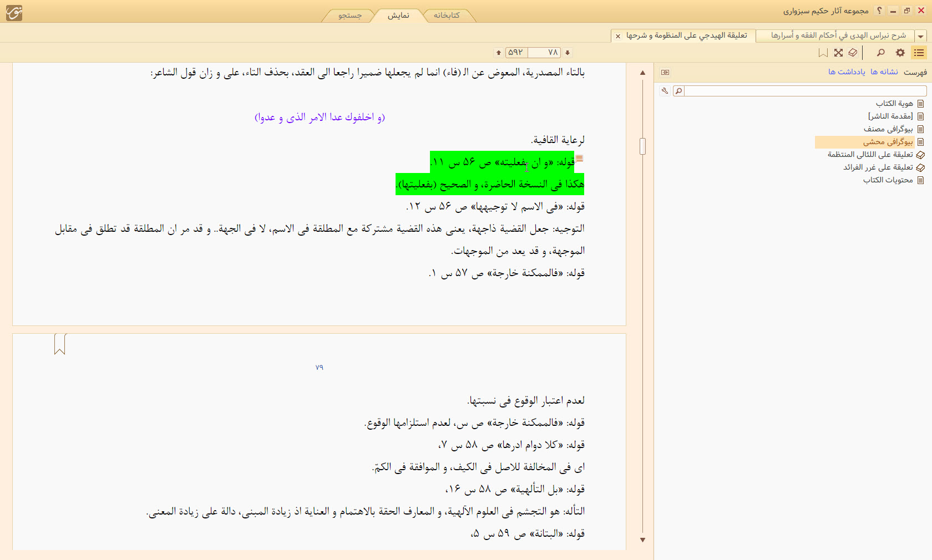Open the settings gear in the toolbar

pos(900,53)
